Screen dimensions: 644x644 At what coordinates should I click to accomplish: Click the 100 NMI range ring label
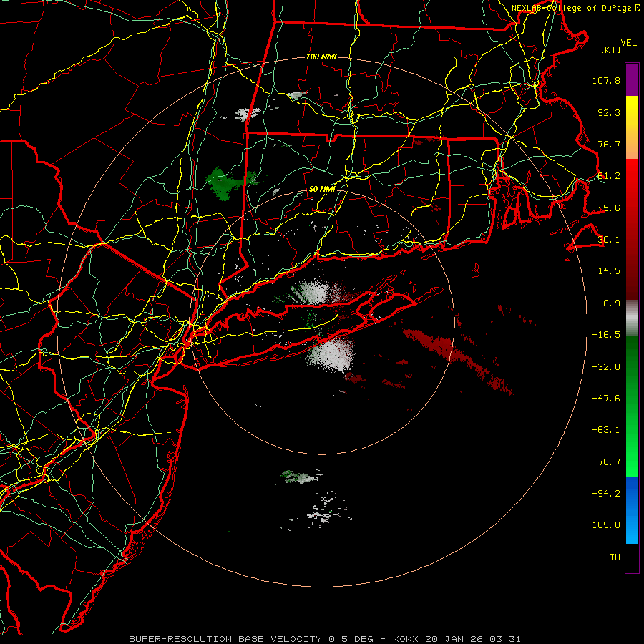(321, 57)
